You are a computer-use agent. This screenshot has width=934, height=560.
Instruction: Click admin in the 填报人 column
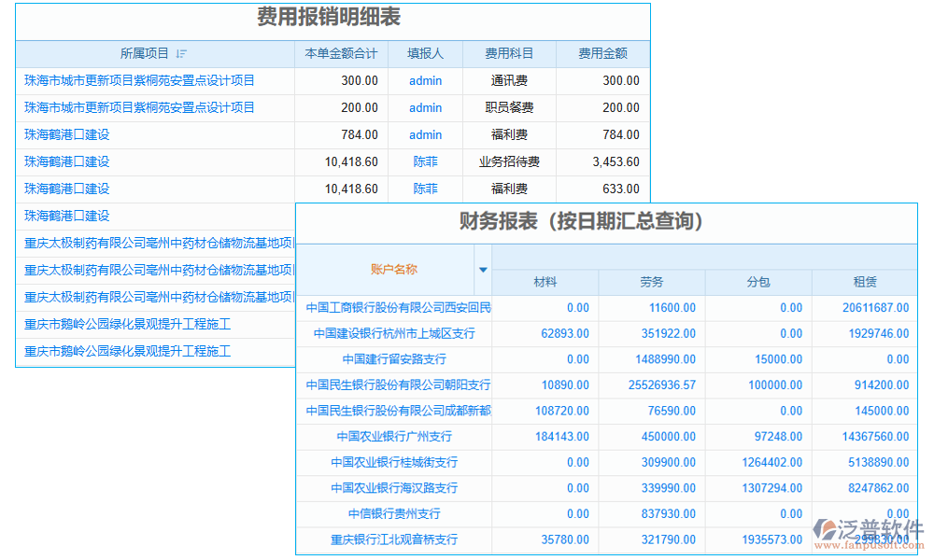(x=425, y=80)
